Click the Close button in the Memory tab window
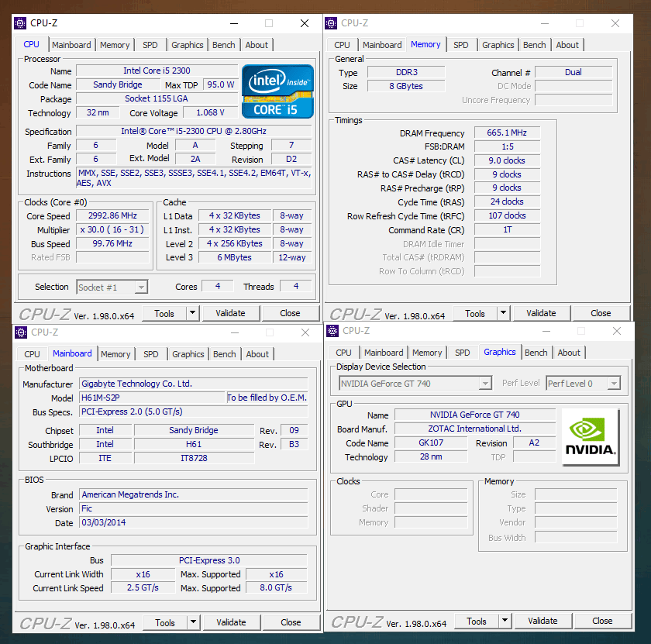 [x=601, y=313]
